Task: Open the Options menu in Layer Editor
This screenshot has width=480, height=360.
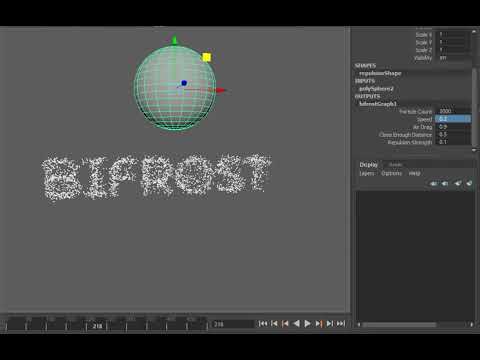Action: (x=391, y=173)
